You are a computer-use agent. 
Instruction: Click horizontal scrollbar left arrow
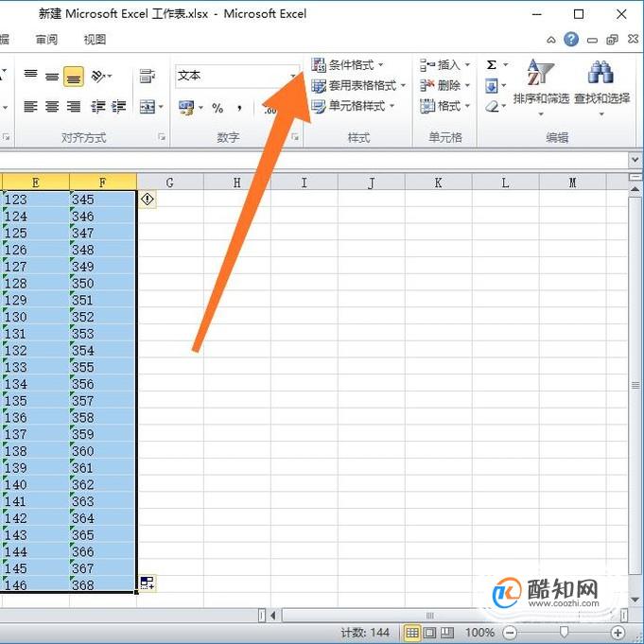tap(273, 616)
